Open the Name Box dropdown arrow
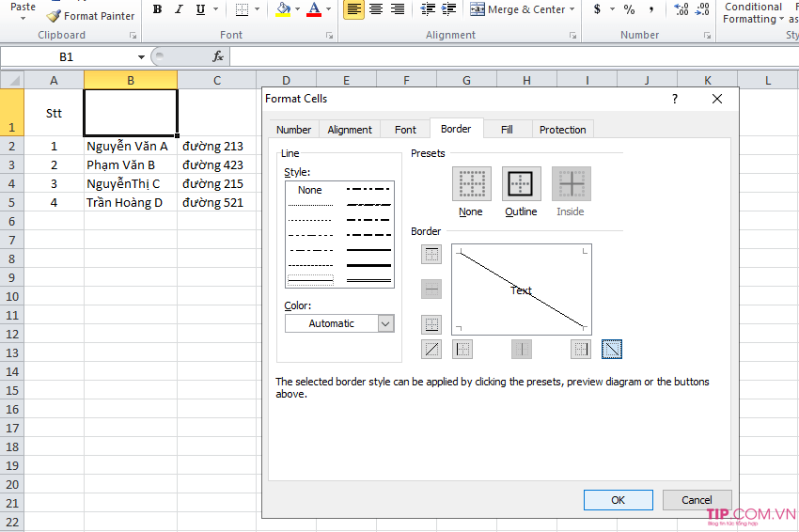The width and height of the screenshot is (799, 532). [x=141, y=57]
